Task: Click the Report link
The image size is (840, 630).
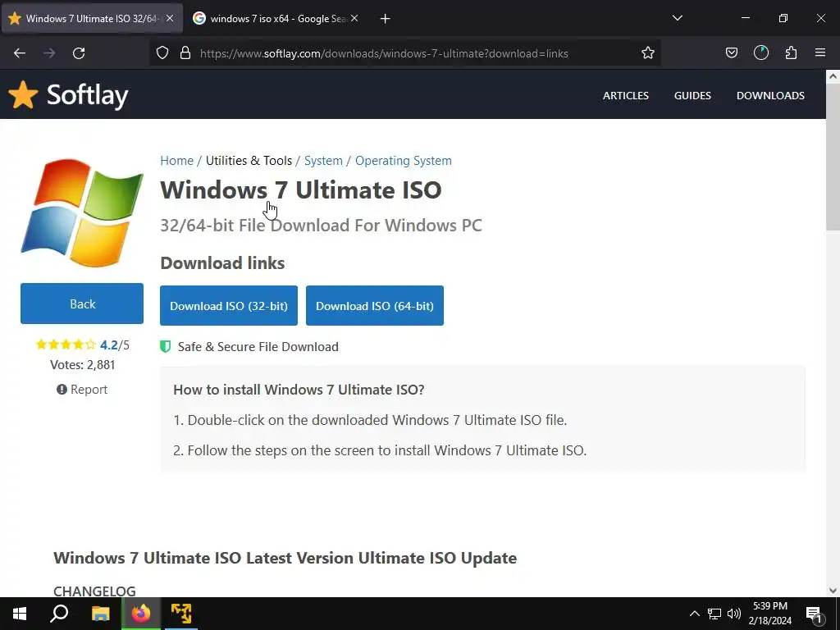Action: tap(82, 390)
